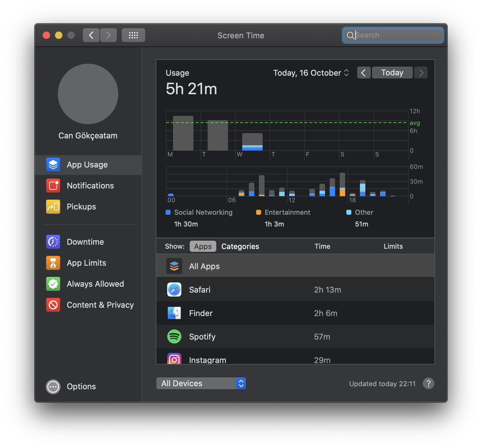The width and height of the screenshot is (482, 448).
Task: Select the Instagram row label
Action: click(208, 360)
